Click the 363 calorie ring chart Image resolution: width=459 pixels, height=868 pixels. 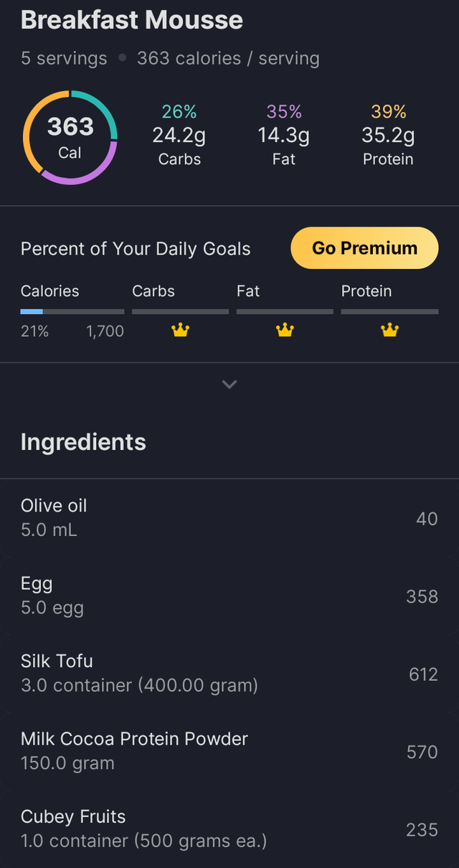[70, 137]
